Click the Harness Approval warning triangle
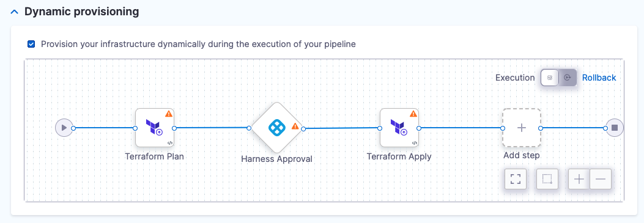The height and width of the screenshot is (223, 644). click(295, 126)
